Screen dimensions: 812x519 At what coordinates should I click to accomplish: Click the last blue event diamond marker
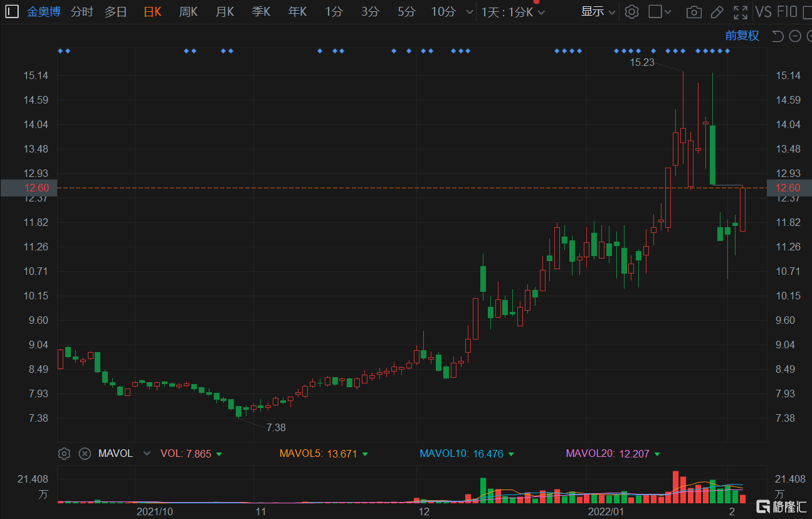coord(727,51)
